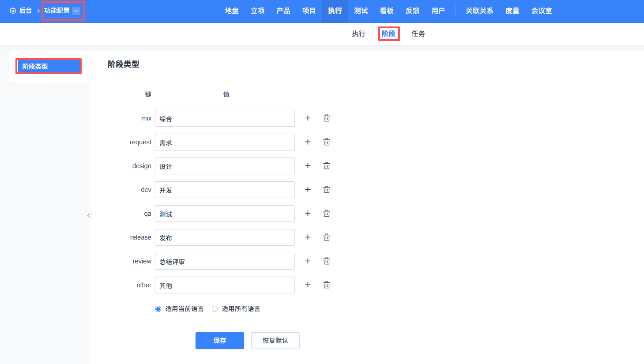Select the 适用所有语言 radio option
644x364 pixels.
click(x=215, y=309)
